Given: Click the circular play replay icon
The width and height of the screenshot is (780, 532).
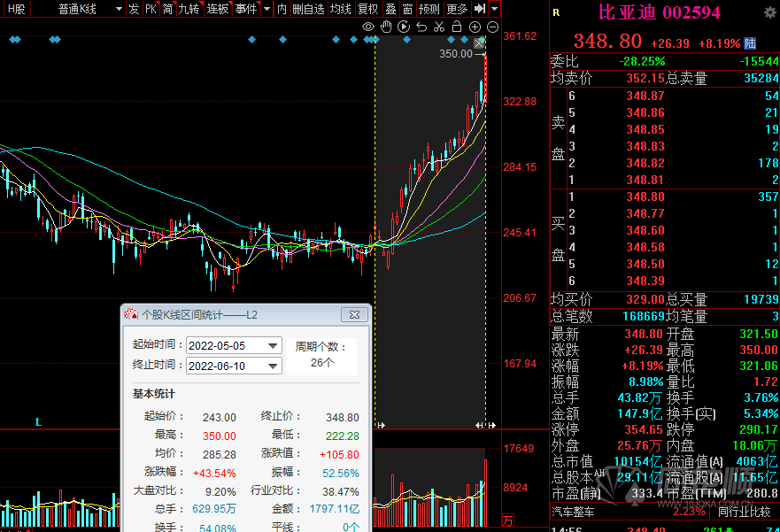Looking at the screenshot, I should (404, 27).
